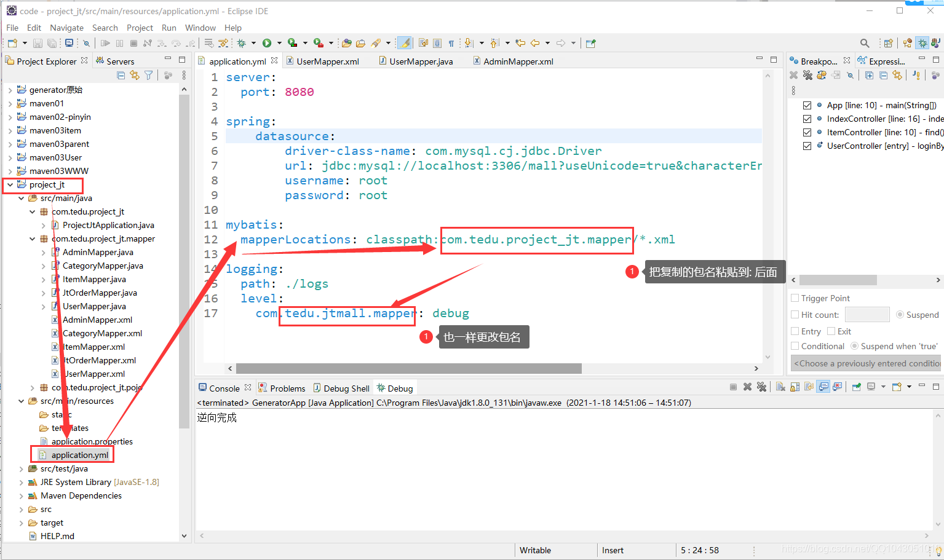Image resolution: width=944 pixels, height=560 pixels.
Task: Open the Servers view tab
Action: 114,61
